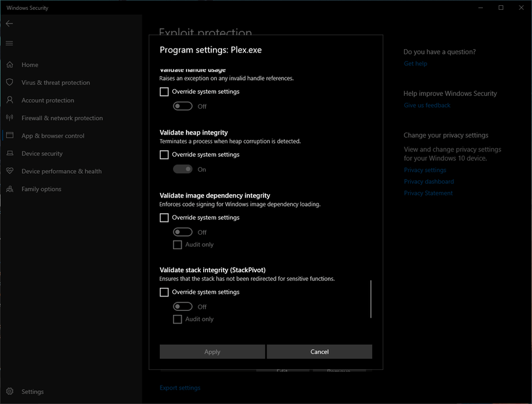Screen dimensions: 532x404
Task: Check Override system settings for Validate handle usage
Action: tap(164, 92)
